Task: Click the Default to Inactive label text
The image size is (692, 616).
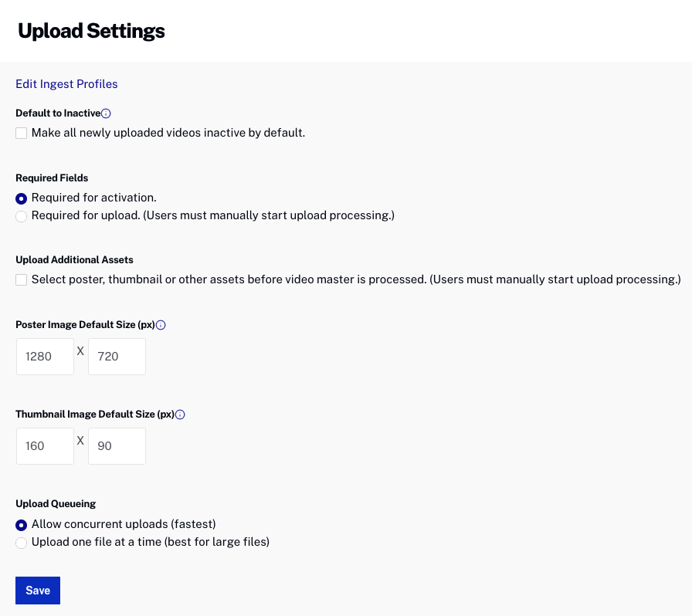Action: pyautogui.click(x=58, y=113)
